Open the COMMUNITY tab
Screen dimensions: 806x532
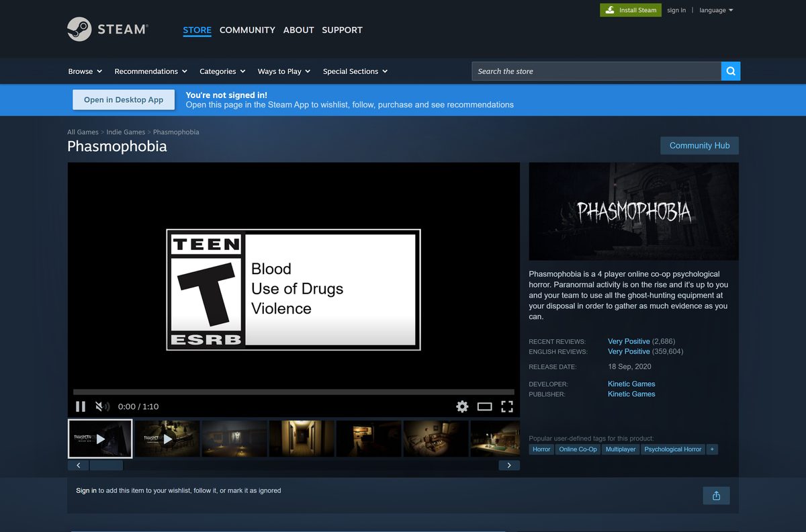click(x=247, y=30)
